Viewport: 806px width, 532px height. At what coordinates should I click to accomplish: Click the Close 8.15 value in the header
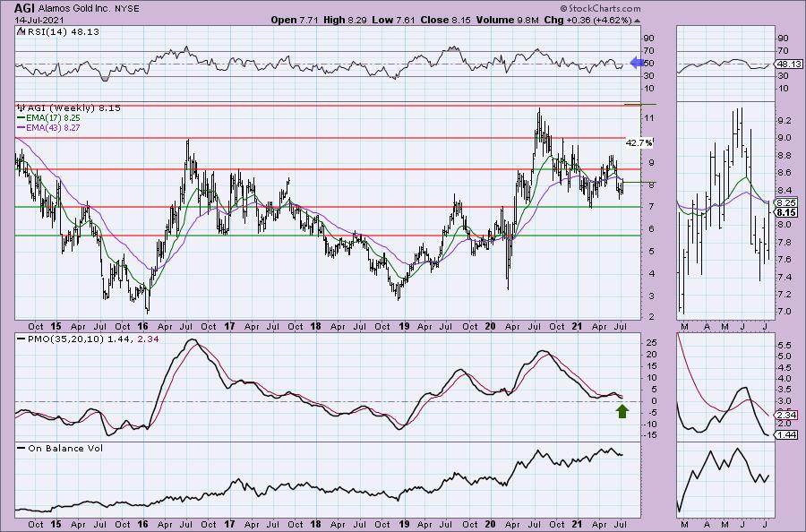446,20
